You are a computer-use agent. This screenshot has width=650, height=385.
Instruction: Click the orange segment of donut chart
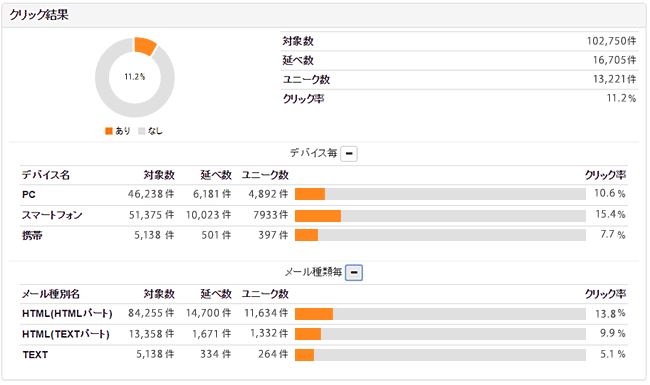click(145, 46)
